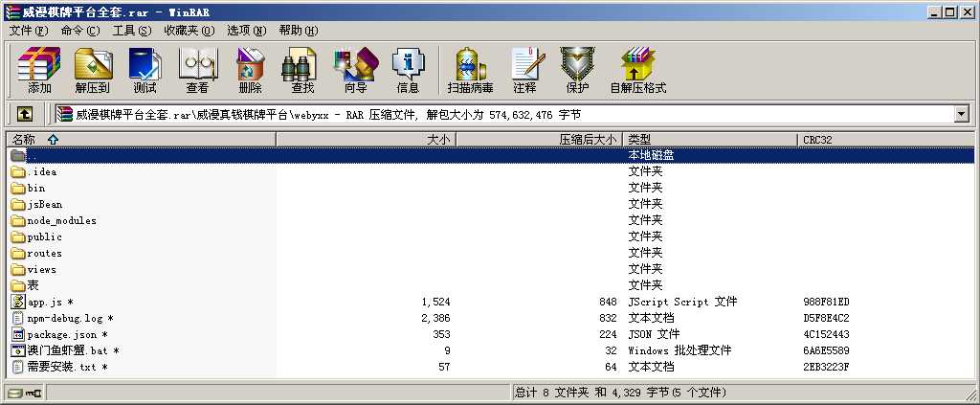980x405 pixels.
Task: Open the 收藏夹(O) menu
Action: pyautogui.click(x=189, y=31)
